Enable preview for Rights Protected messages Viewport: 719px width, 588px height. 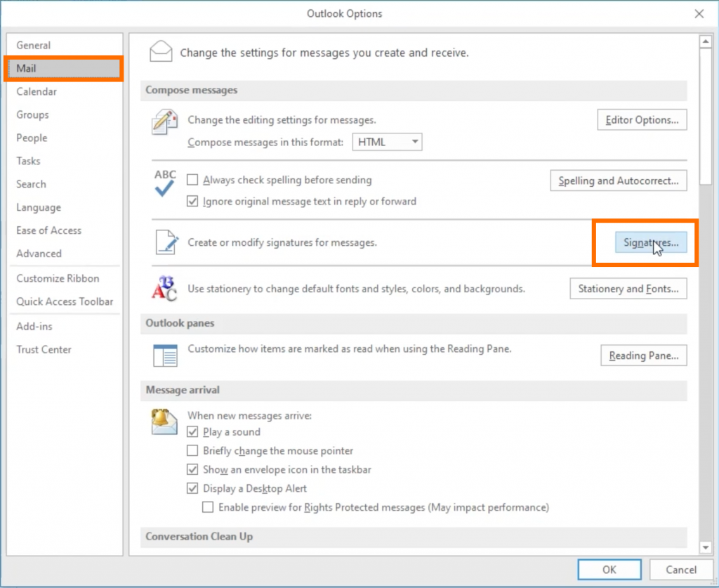208,507
